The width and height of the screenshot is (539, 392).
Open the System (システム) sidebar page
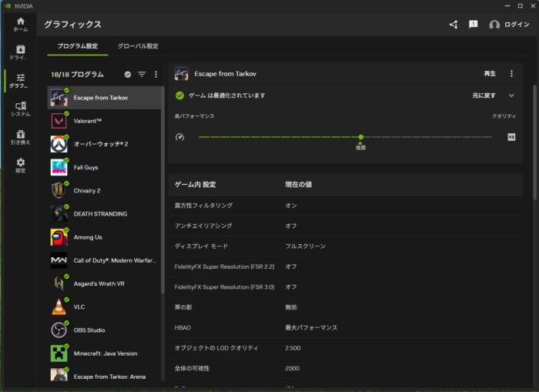pyautogui.click(x=20, y=109)
